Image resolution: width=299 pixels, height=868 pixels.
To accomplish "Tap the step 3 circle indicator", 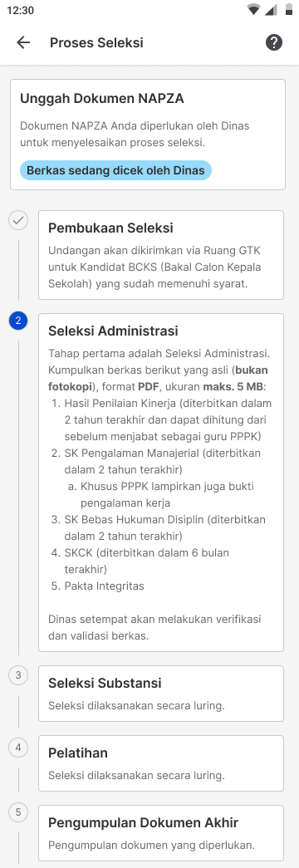I will coord(18,674).
